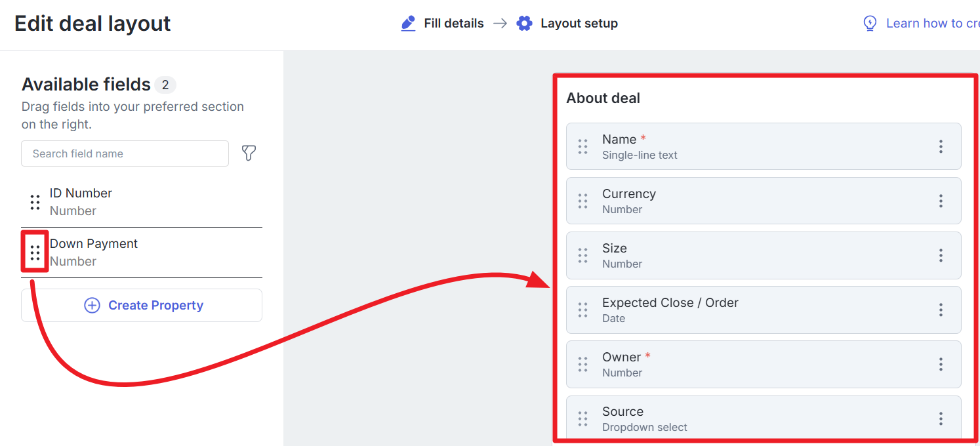Open options menu for Source field
The width and height of the screenshot is (980, 446).
(x=941, y=418)
